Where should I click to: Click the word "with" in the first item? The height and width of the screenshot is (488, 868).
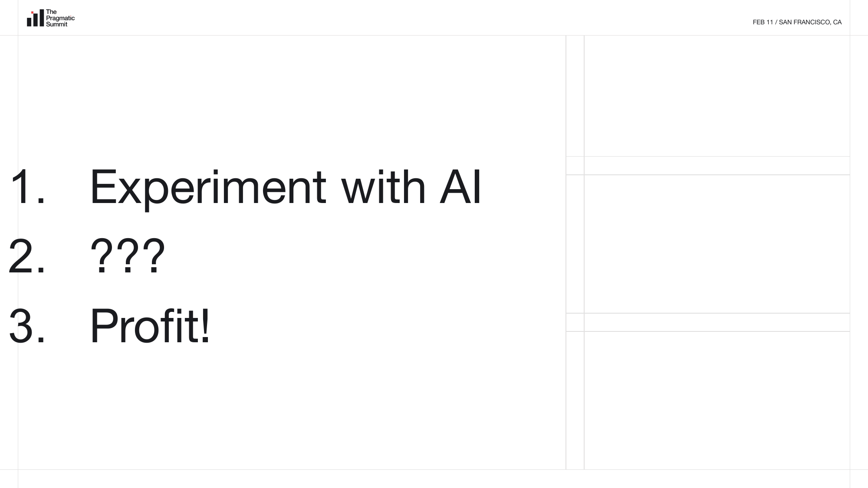383,187
